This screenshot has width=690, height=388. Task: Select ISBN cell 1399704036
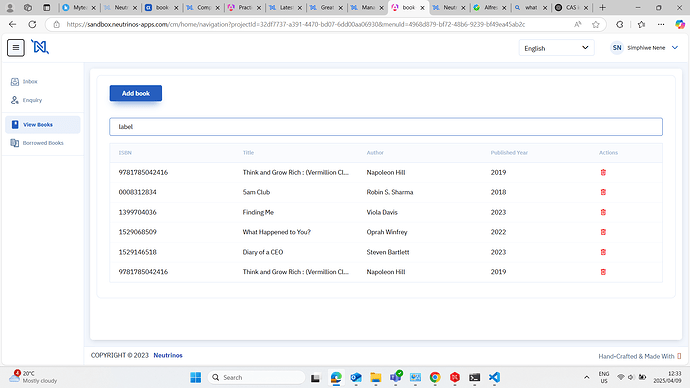tap(137, 212)
